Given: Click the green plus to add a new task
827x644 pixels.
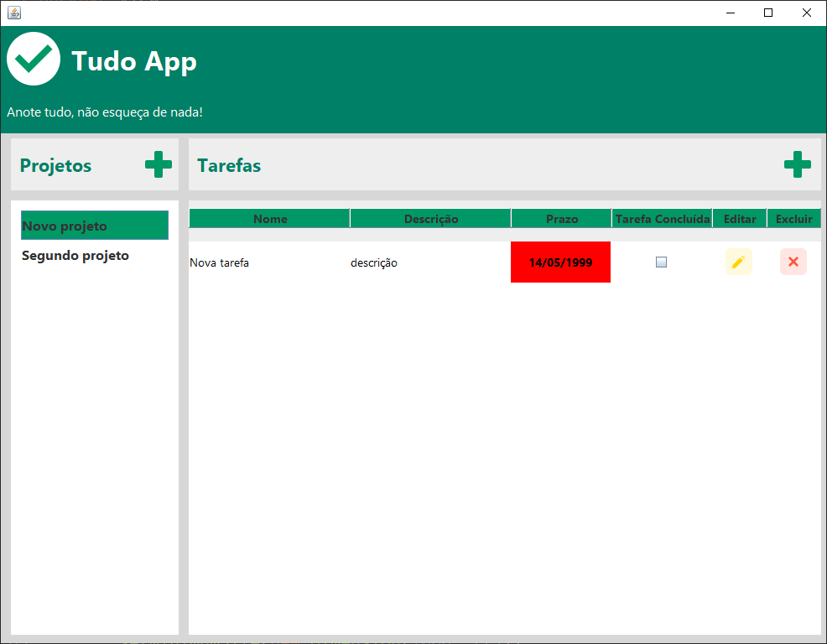Looking at the screenshot, I should click(798, 164).
